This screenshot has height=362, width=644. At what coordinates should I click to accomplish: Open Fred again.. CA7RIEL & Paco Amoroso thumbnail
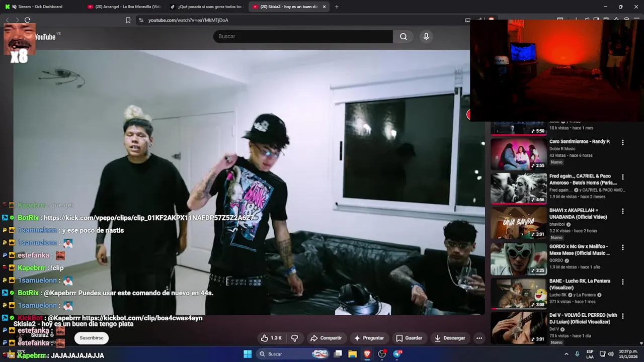519,189
